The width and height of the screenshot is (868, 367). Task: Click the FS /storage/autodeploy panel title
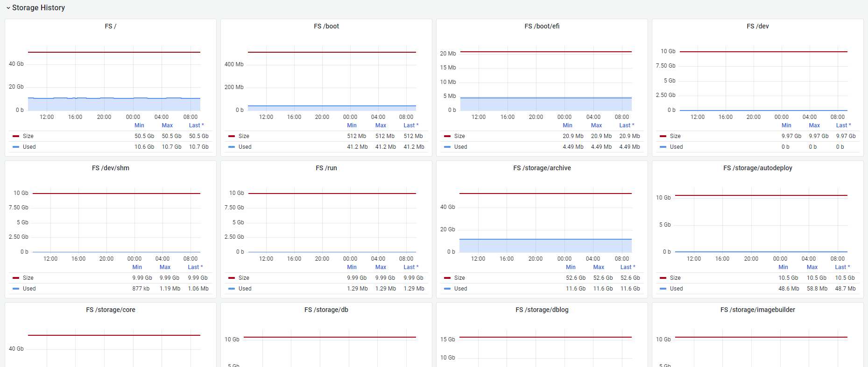[x=758, y=168]
